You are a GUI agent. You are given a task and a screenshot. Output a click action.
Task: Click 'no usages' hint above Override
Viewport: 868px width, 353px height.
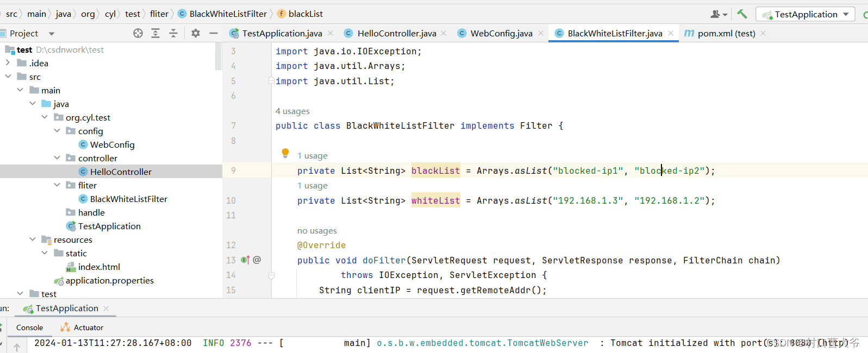(x=317, y=231)
